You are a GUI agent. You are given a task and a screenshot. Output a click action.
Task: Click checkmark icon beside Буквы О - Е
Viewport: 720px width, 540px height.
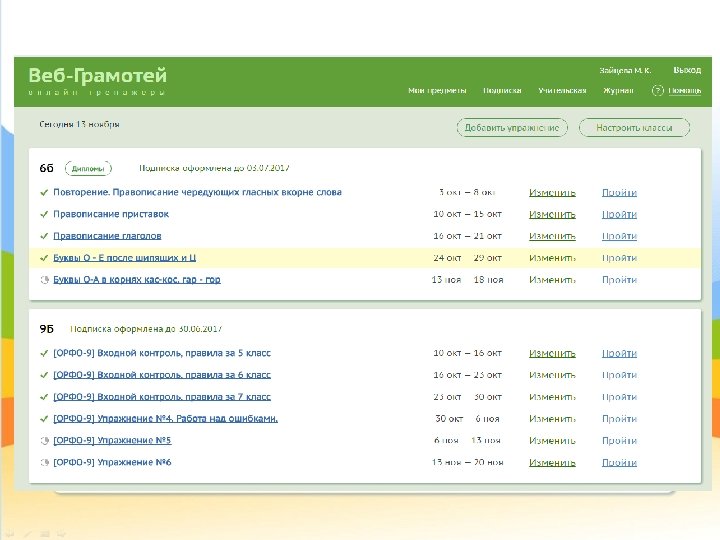44,258
